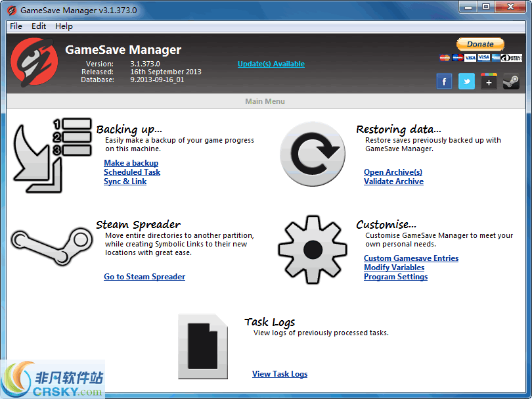
Task: Open the File menu
Action: tap(15, 26)
